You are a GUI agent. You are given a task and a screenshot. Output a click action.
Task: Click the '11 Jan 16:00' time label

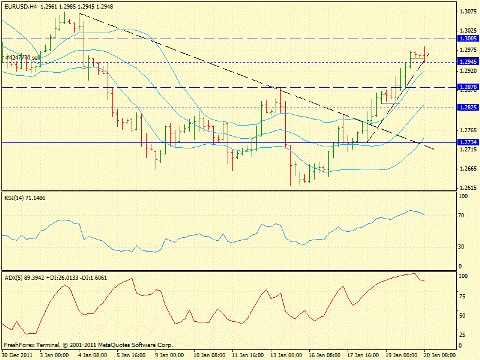pyautogui.click(x=247, y=355)
